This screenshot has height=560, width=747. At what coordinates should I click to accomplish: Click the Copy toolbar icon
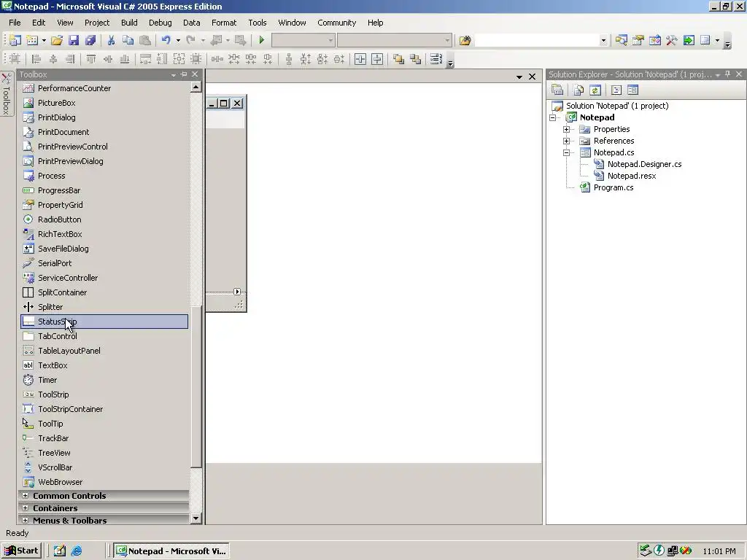coord(128,41)
